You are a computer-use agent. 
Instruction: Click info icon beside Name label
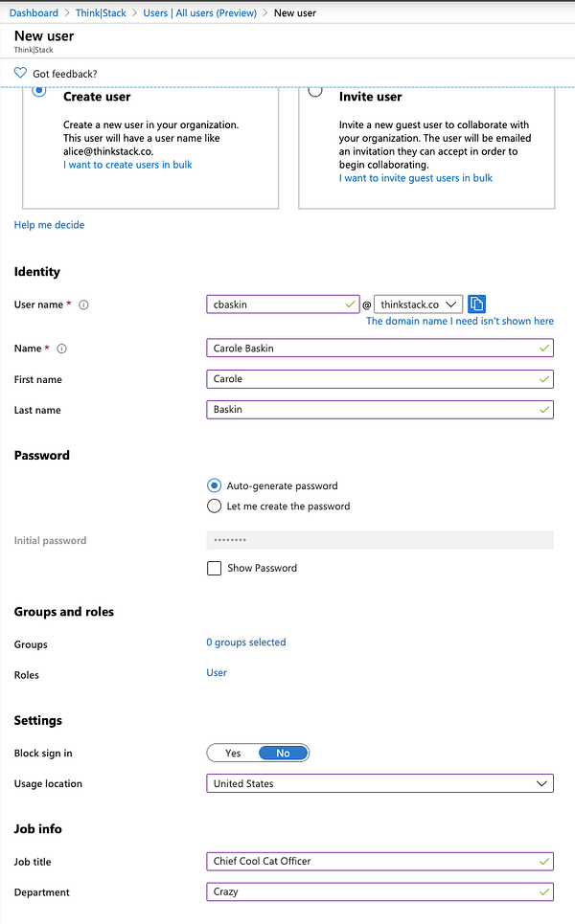(x=62, y=349)
